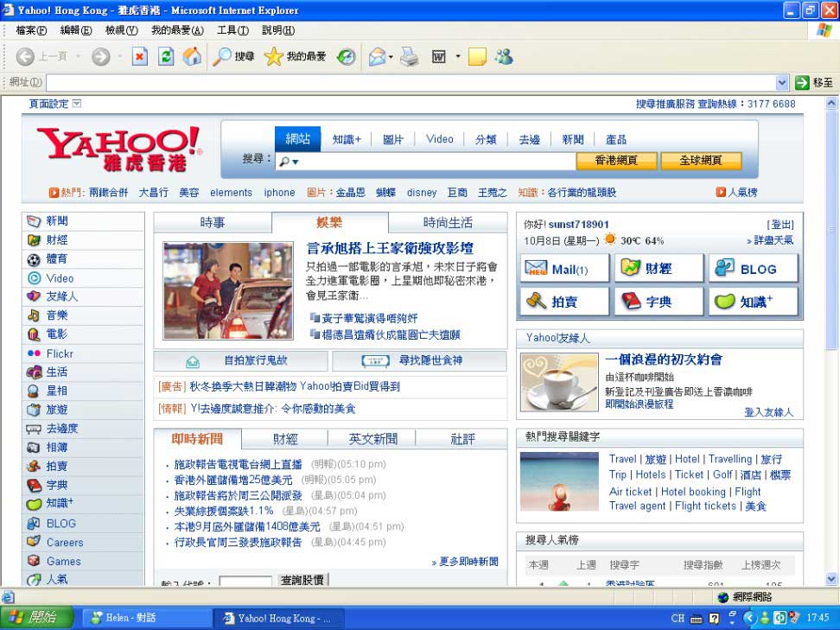The height and width of the screenshot is (630, 840).
Task: Print the page with printer icon
Action: pos(410,56)
